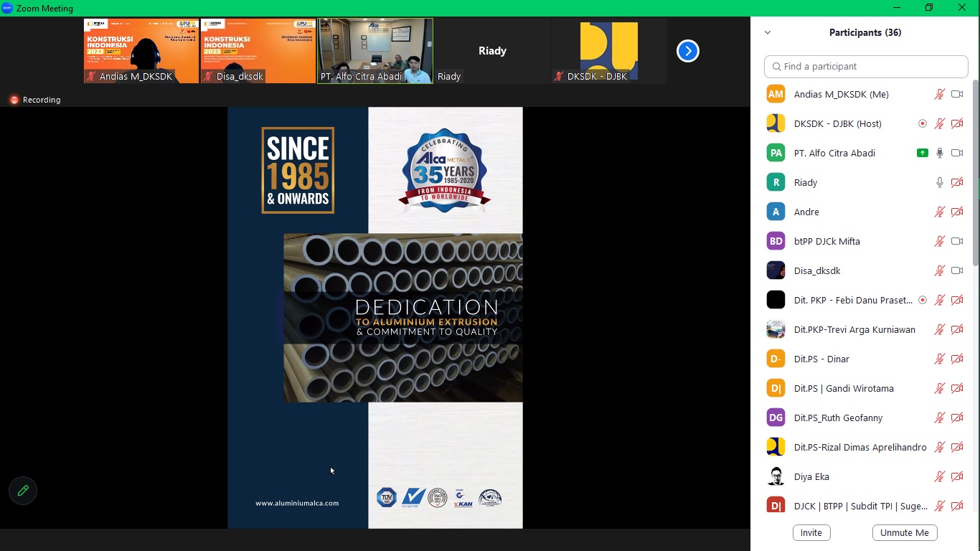980x551 pixels.
Task: Click muted mic icon for Dit. PKP - Febi Danu
Action: [939, 300]
